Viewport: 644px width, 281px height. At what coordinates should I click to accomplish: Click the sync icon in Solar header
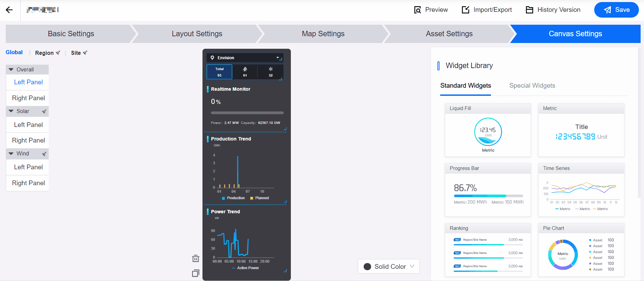(44, 111)
